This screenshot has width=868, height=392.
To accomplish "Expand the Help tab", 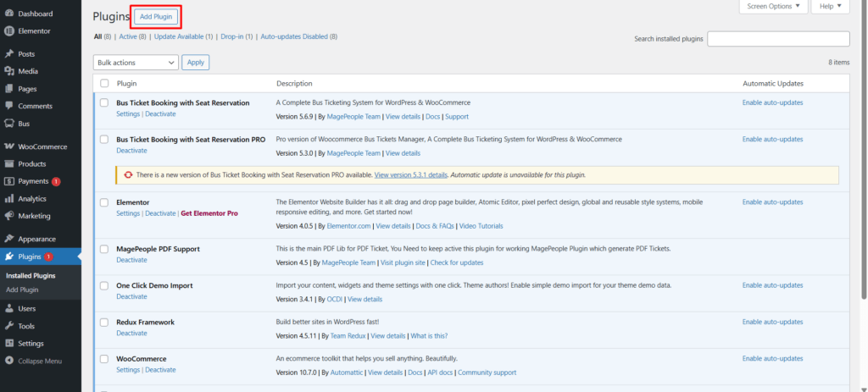I will [831, 6].
